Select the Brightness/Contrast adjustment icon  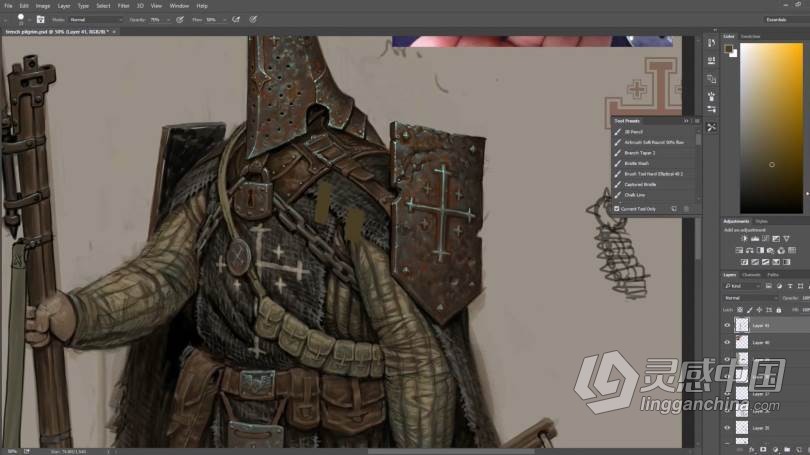744,239
